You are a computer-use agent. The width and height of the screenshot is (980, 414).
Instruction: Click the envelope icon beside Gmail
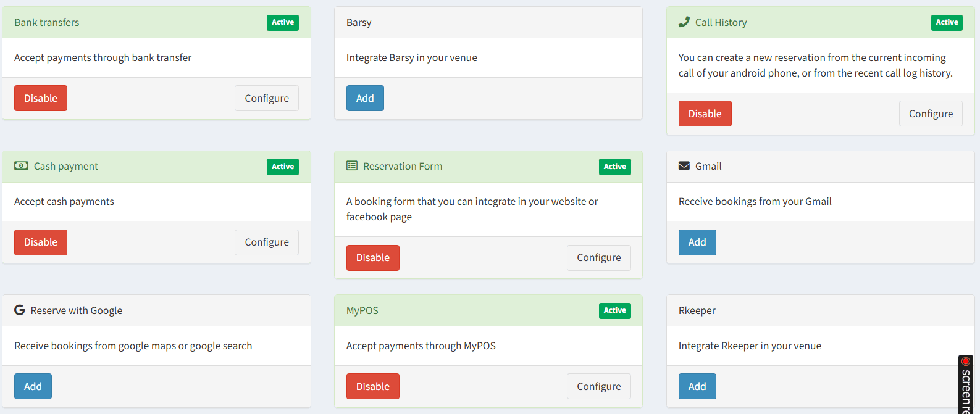(x=684, y=166)
